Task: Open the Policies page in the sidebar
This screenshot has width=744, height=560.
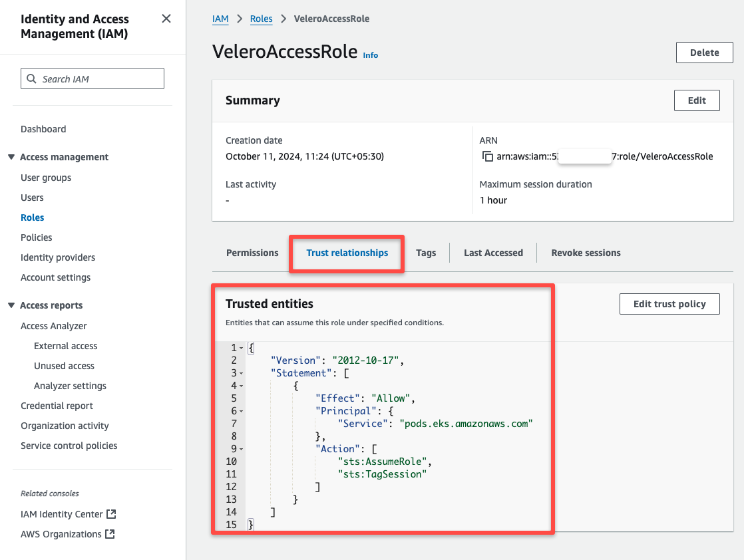Action: (x=36, y=237)
